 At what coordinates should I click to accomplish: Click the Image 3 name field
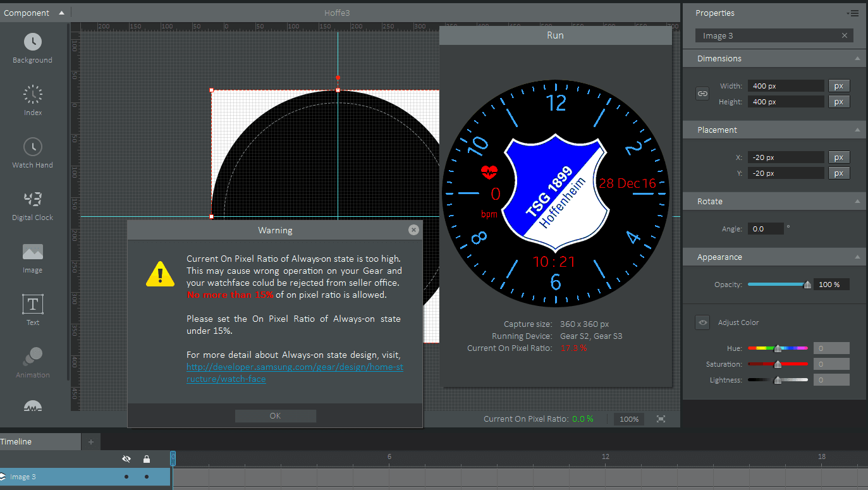click(774, 36)
